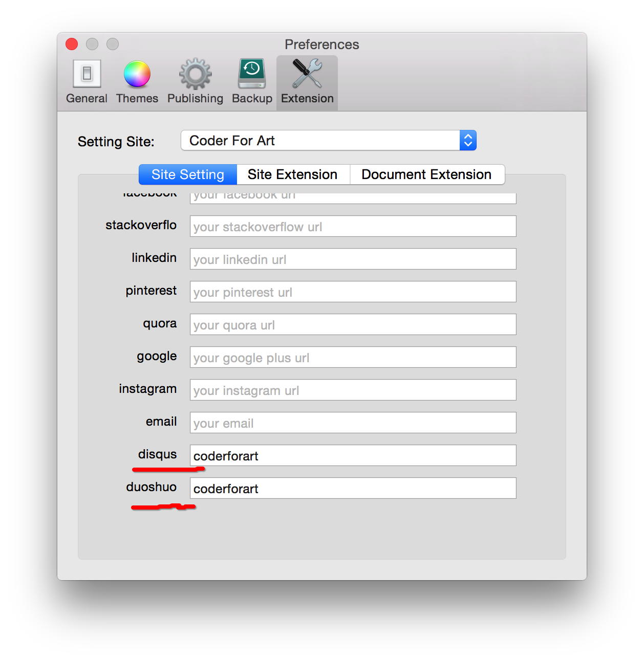Click the duoshuo label
This screenshot has height=662, width=644.
pos(152,487)
